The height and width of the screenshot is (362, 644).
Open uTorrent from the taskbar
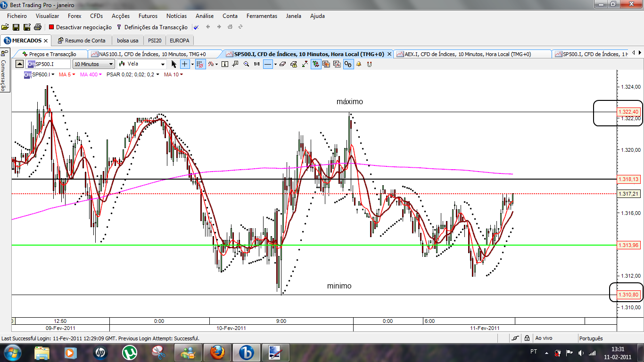[x=129, y=352]
